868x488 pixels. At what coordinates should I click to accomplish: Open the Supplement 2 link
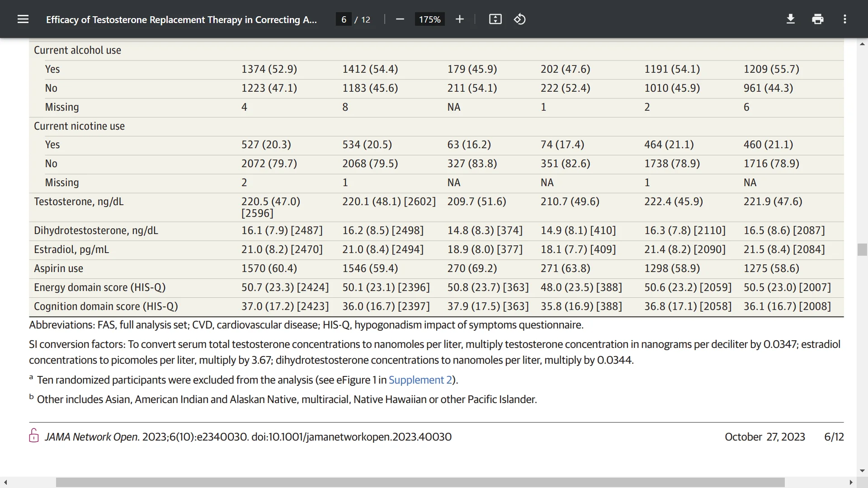pyautogui.click(x=420, y=380)
